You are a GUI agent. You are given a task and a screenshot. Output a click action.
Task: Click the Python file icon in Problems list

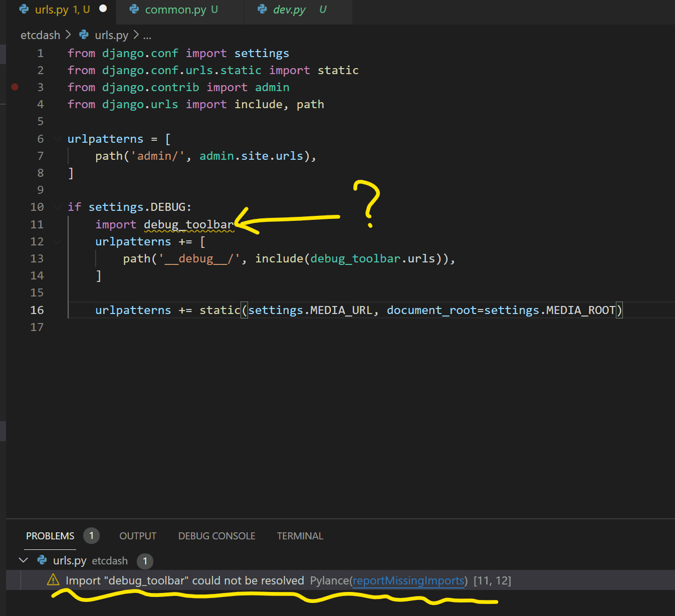tap(42, 560)
